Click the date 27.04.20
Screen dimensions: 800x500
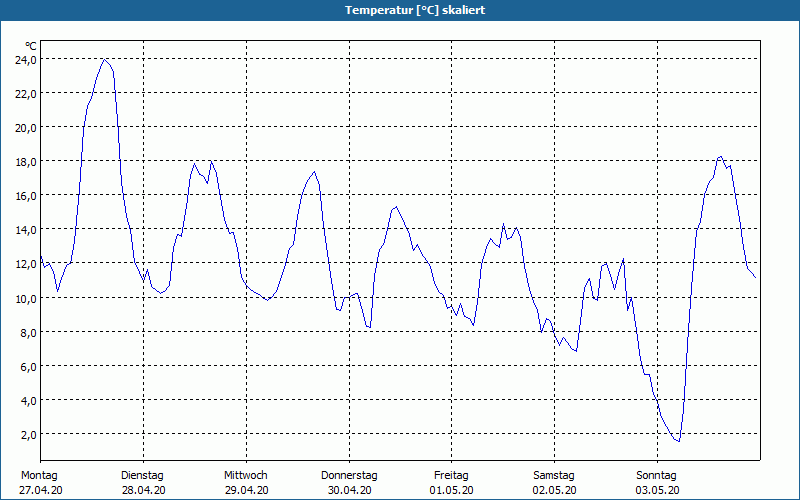pos(41,490)
